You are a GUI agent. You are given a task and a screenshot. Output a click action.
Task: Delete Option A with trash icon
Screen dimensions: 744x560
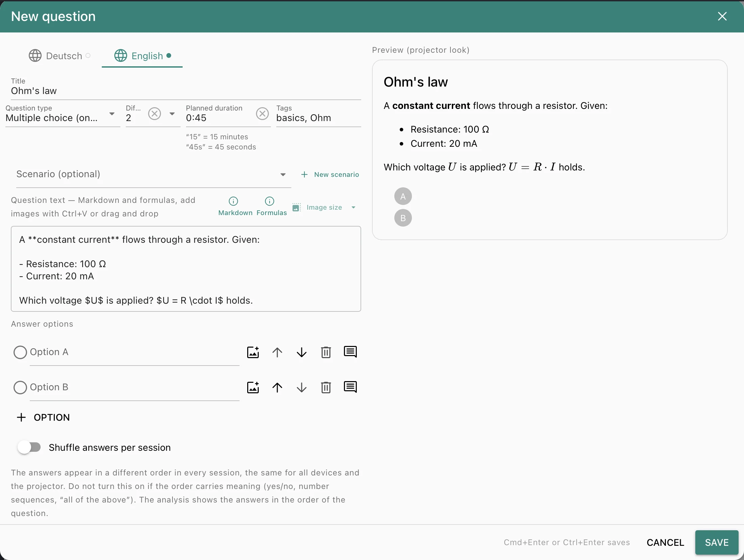click(x=326, y=352)
